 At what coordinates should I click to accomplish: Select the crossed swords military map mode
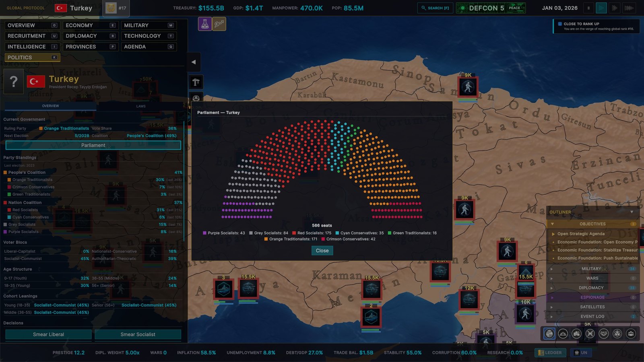point(590,333)
